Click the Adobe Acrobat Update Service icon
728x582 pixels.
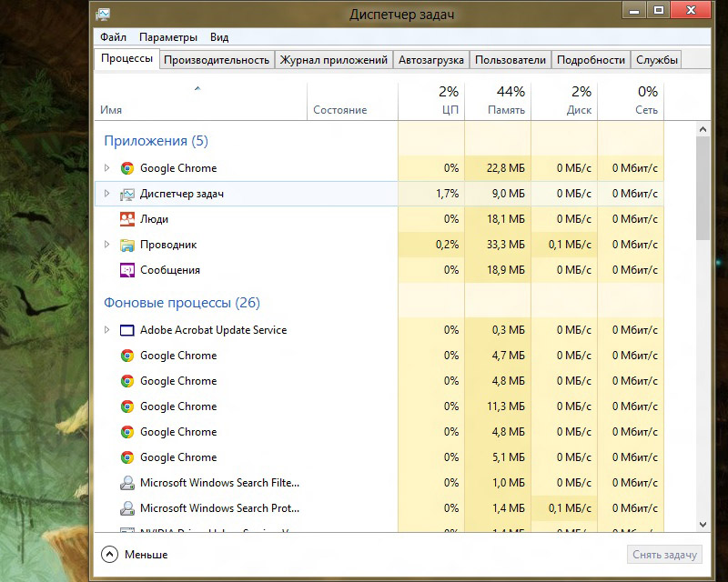(127, 330)
